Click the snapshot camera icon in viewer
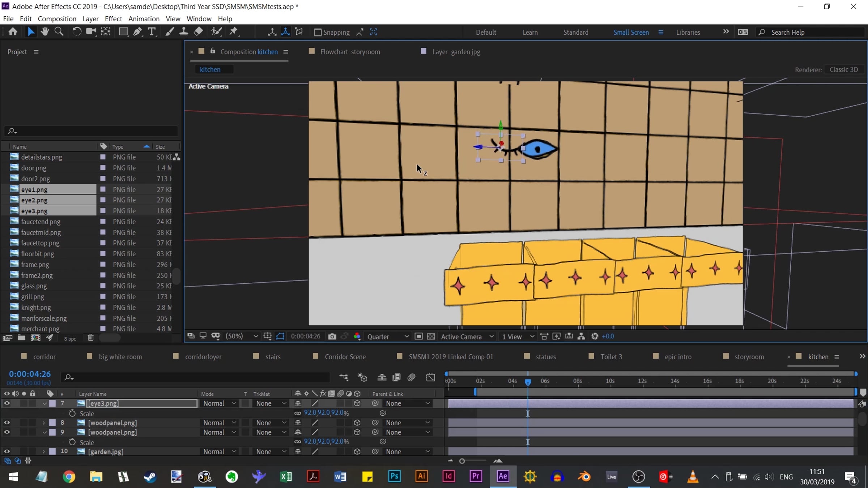The image size is (868, 488). pyautogui.click(x=332, y=337)
